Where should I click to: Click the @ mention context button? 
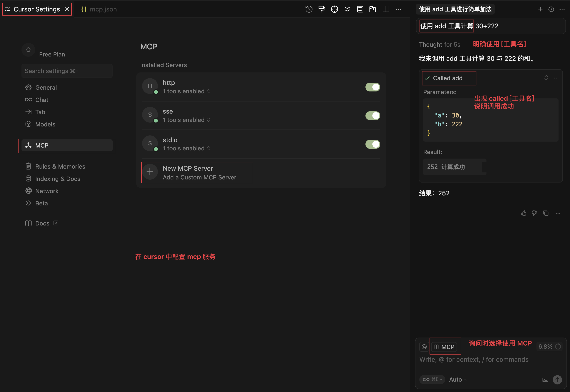424,347
